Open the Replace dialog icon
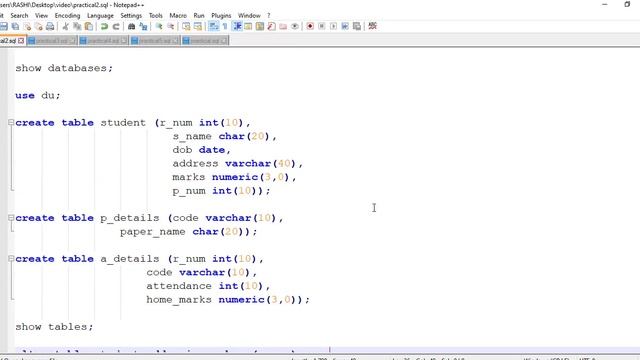Screen dimensions: 640x360 143,27
